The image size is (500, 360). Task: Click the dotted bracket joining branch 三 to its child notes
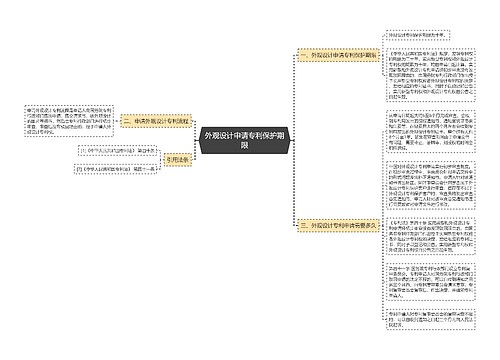point(382,226)
